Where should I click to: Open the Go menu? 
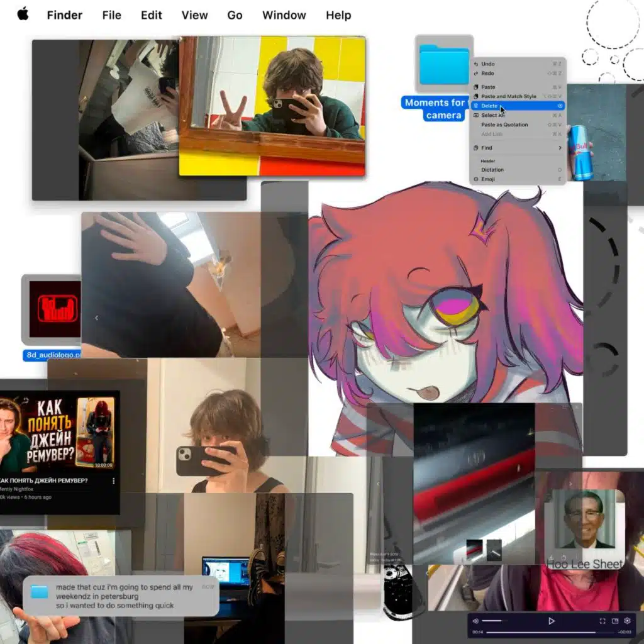click(235, 15)
